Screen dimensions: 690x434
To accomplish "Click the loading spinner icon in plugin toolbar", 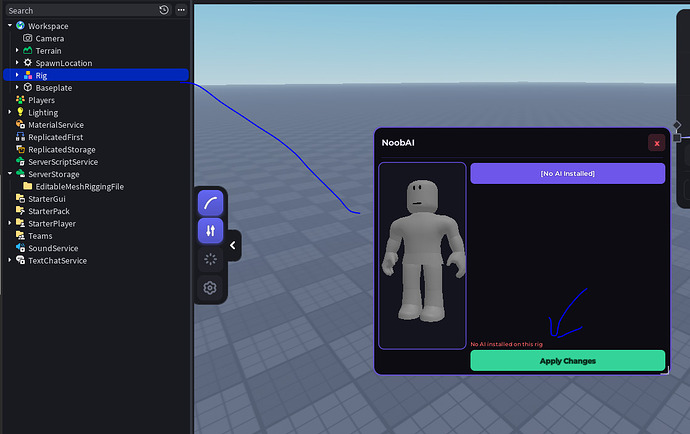I will click(x=210, y=259).
